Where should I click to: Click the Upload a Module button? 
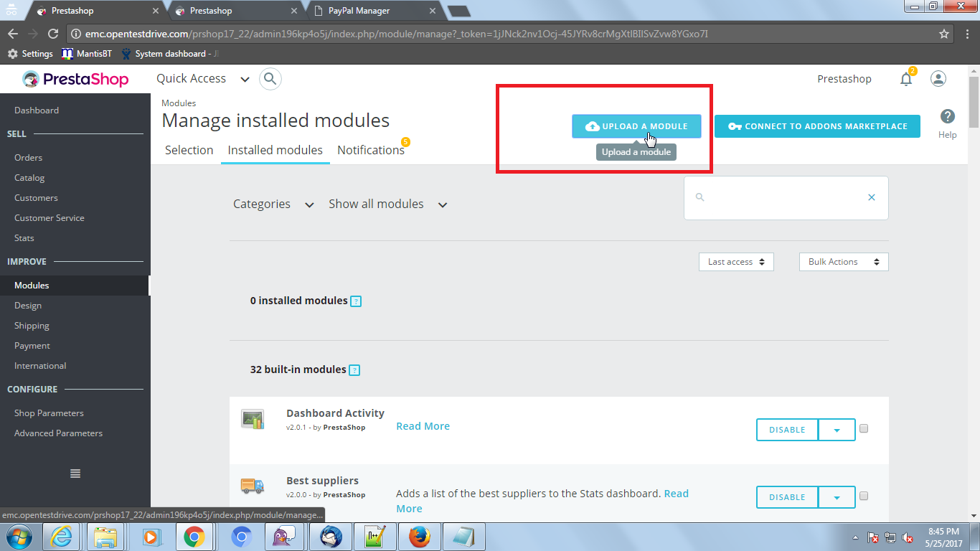coord(636,126)
